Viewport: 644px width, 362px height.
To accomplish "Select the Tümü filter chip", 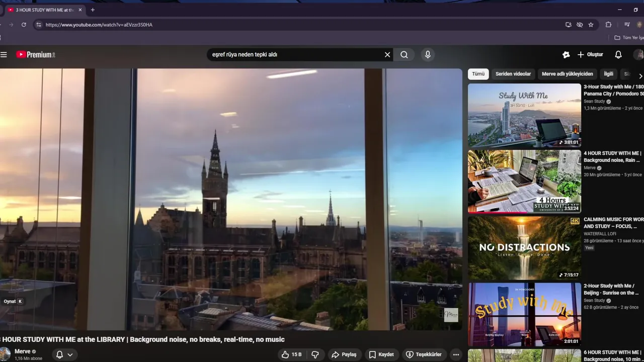I will [x=478, y=74].
